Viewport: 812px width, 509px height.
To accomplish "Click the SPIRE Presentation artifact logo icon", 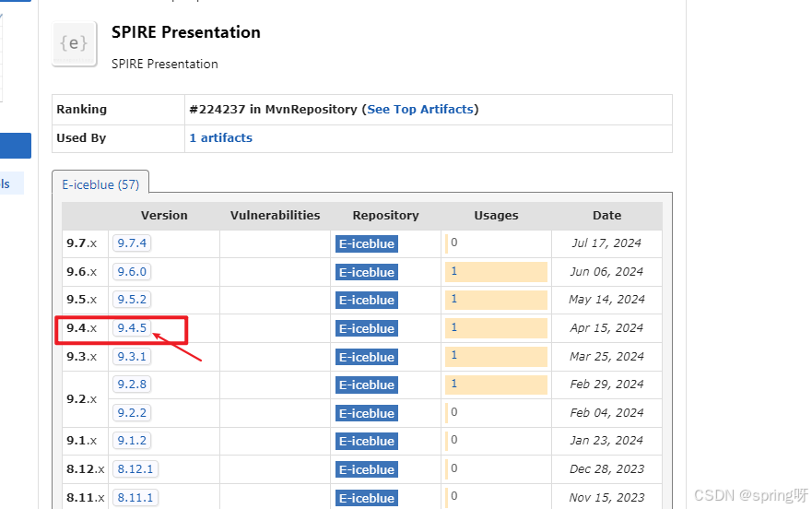I will pyautogui.click(x=75, y=43).
